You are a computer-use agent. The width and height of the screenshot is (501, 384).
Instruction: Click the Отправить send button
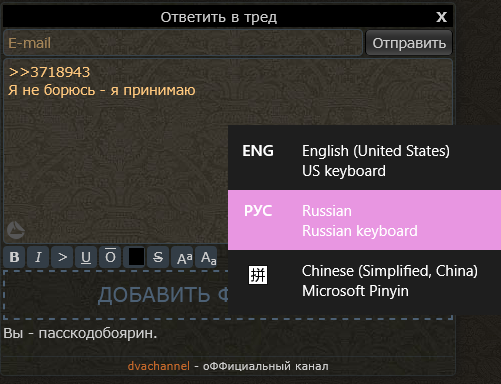[409, 43]
